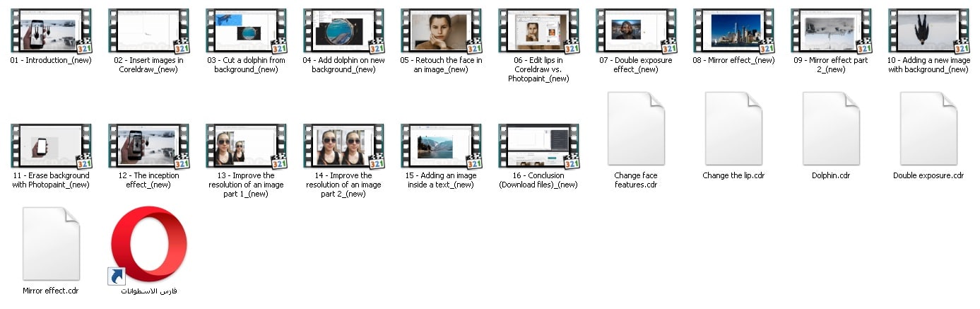Viewport: 980px width, 309px height.
Task: Open the 01 - Introduction video thumbnail
Action: [x=51, y=31]
